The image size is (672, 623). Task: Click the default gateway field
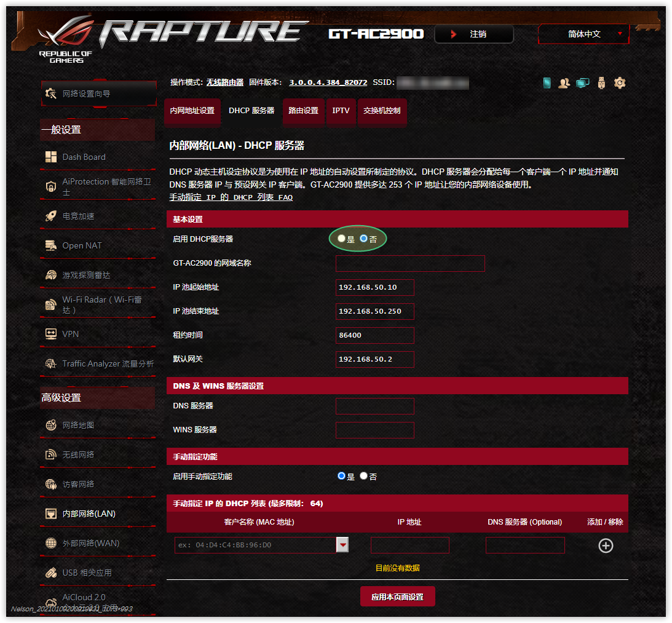point(375,360)
